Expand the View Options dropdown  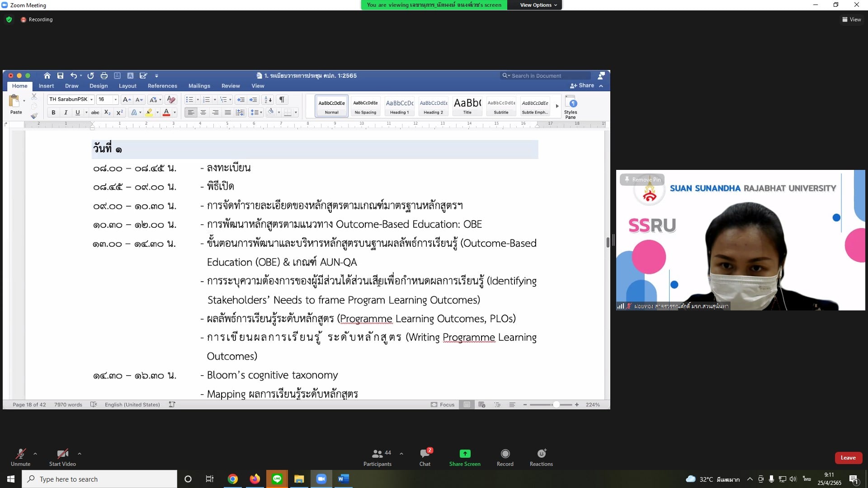point(538,5)
